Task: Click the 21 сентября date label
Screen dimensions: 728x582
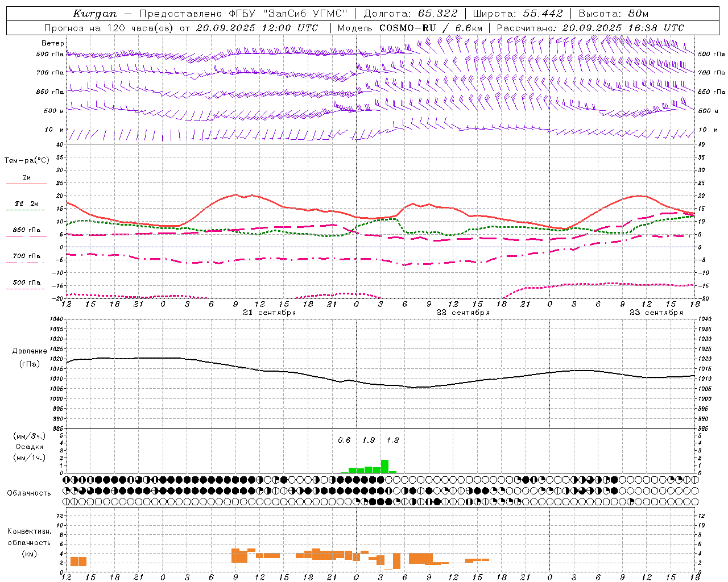Action: point(269,313)
